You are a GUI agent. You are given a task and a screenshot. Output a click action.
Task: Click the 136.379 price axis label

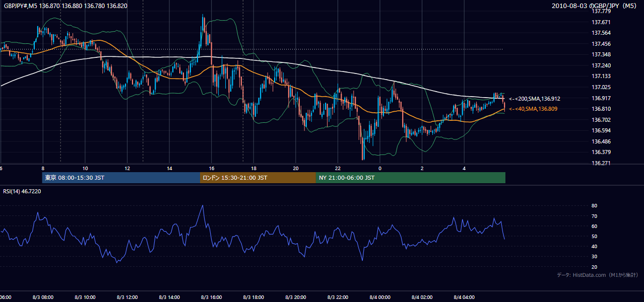(601, 152)
